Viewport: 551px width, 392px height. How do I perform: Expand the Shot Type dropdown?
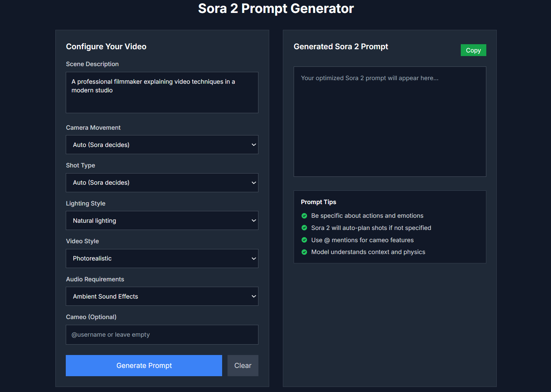point(162,183)
